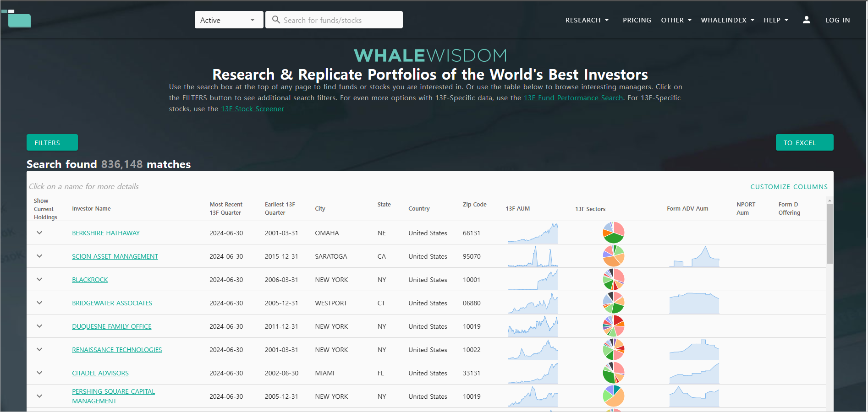Open Renaissance Technologies link
Image resolution: width=868 pixels, height=412 pixels.
pyautogui.click(x=117, y=350)
